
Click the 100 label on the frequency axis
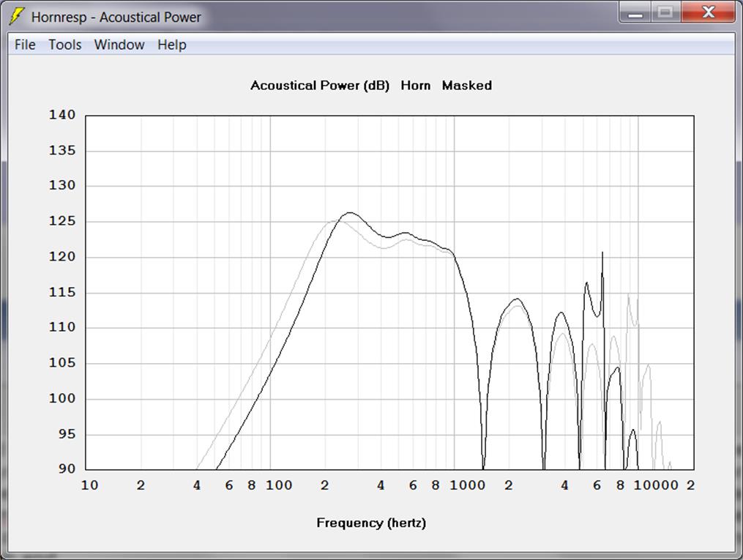(279, 485)
